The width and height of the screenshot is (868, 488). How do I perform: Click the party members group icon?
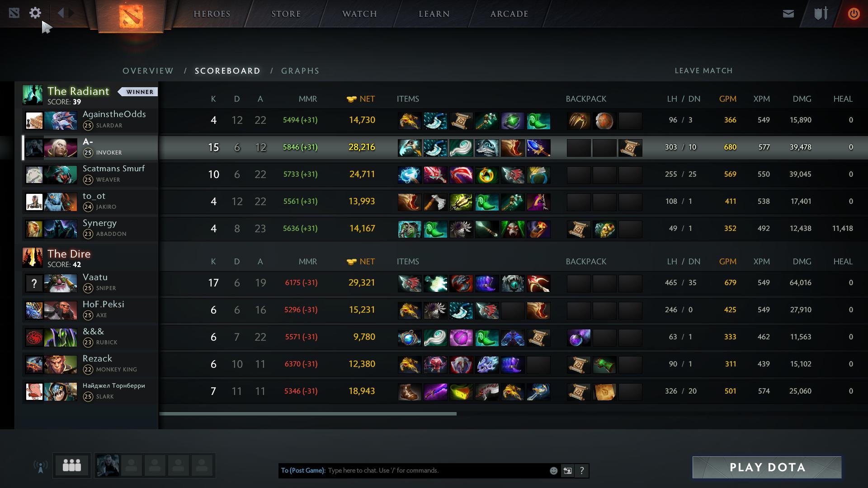[x=72, y=465]
